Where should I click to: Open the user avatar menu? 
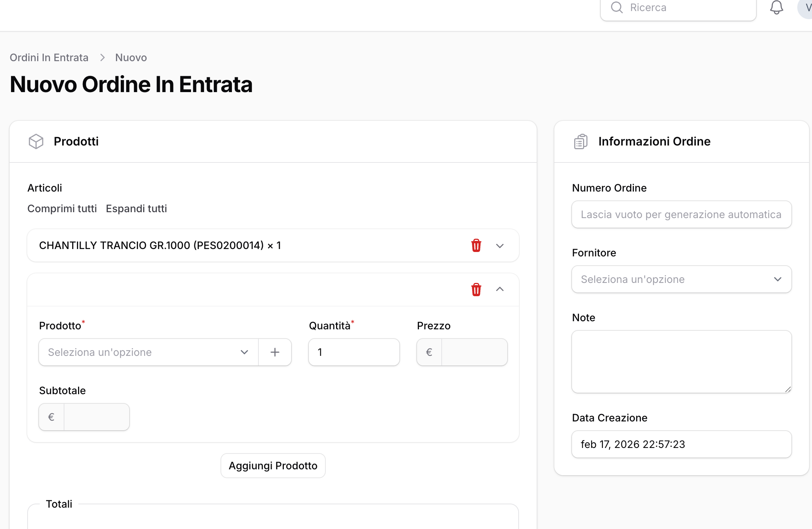pos(806,7)
